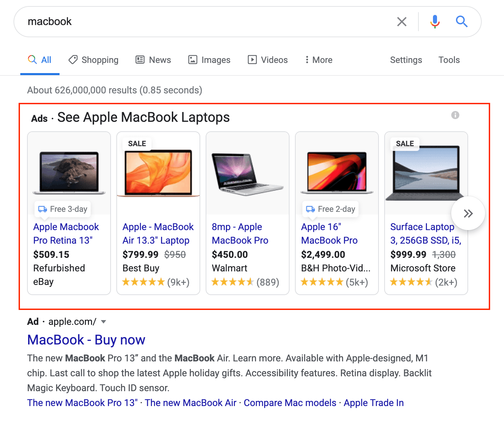Click the ads info icon
The height and width of the screenshot is (425, 504).
(x=455, y=115)
